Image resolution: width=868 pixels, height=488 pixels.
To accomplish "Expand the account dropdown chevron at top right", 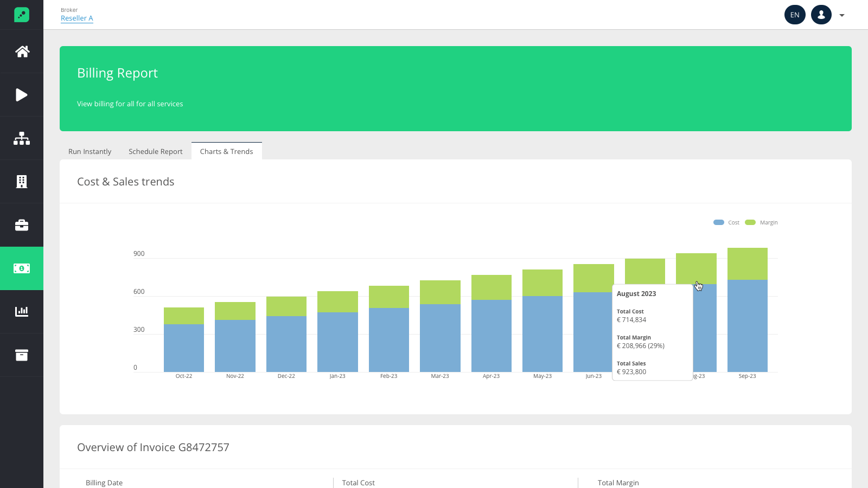I will point(841,15).
